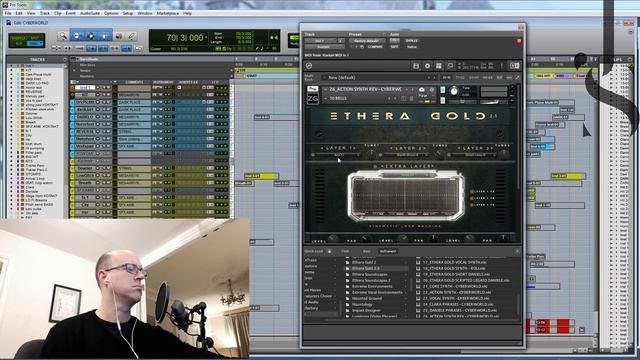Image resolution: width=640 pixels, height=360 pixels.
Task: Toggle the Extra Layer power button
Action: [375, 167]
